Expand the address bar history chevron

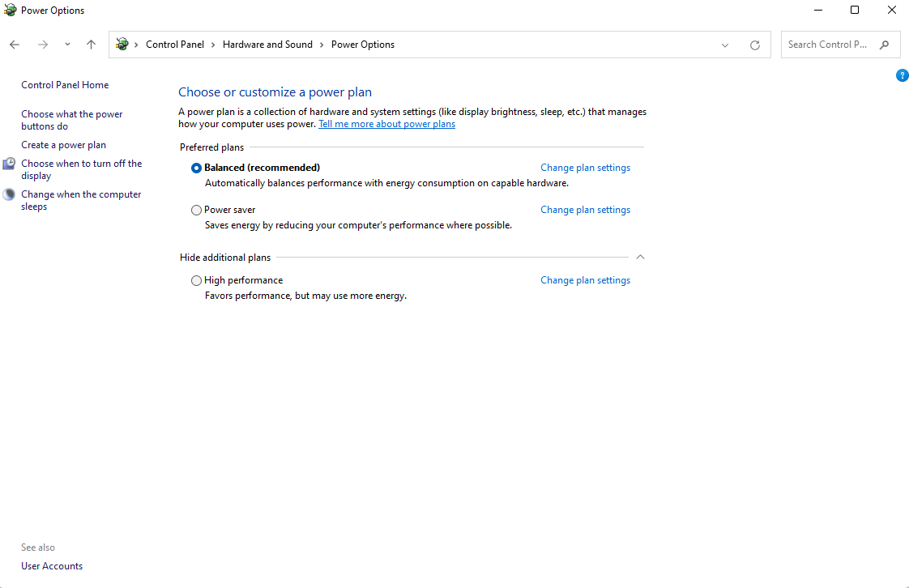click(724, 45)
